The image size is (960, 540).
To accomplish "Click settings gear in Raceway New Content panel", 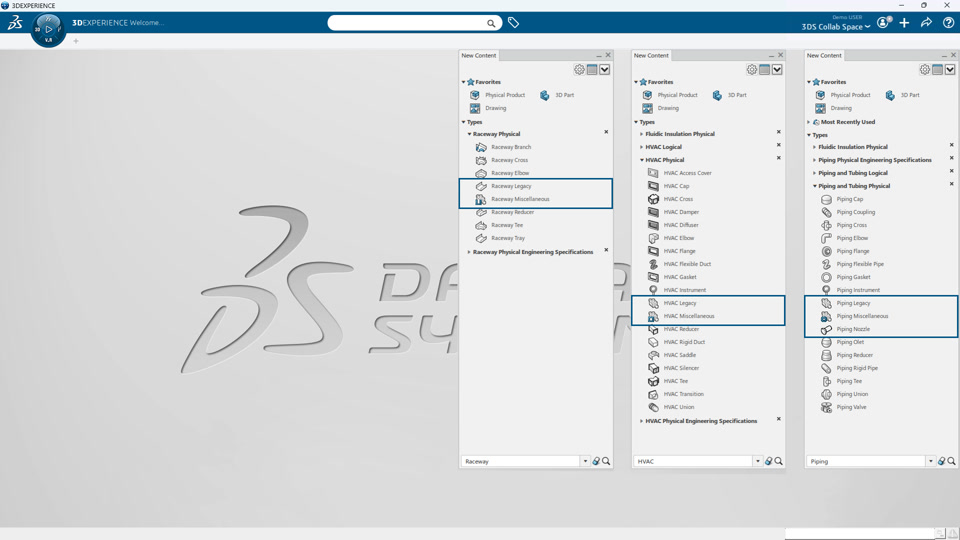I will click(x=579, y=70).
